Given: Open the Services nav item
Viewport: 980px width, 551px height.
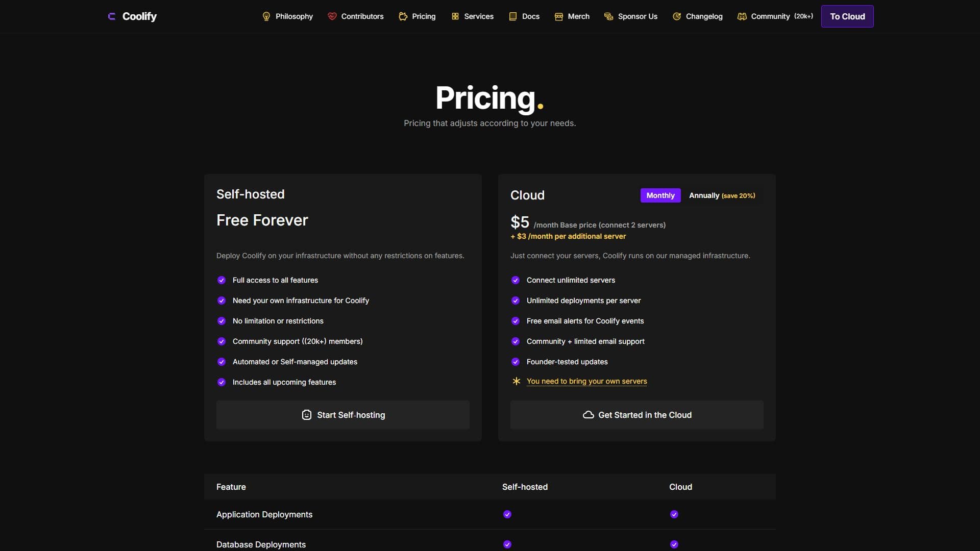Looking at the screenshot, I should click(x=472, y=16).
